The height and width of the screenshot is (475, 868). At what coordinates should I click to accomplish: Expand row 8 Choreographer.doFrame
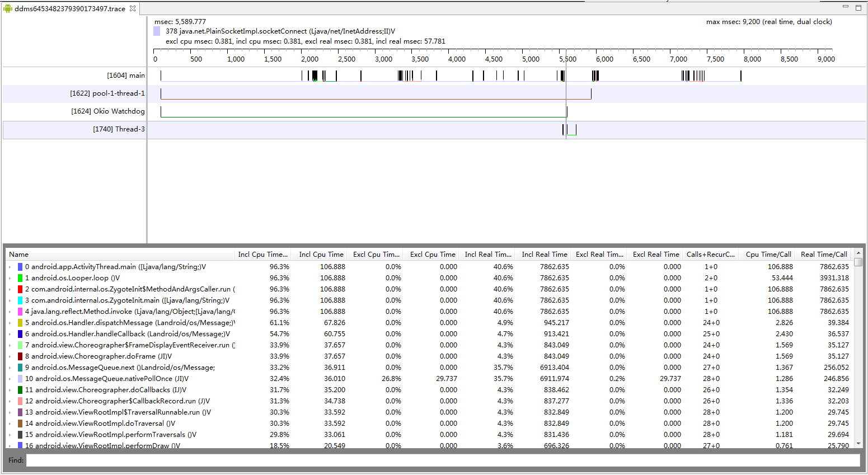pyautogui.click(x=10, y=356)
